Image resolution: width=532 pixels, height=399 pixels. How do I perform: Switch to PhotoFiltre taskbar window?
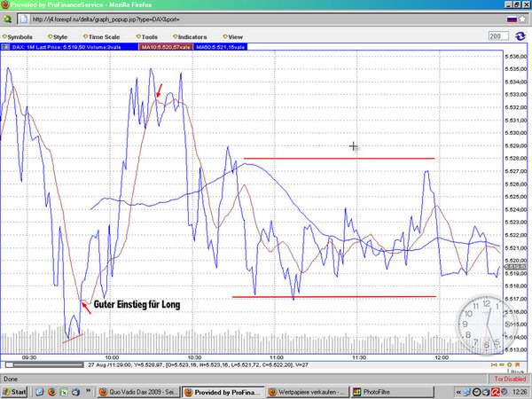click(392, 392)
